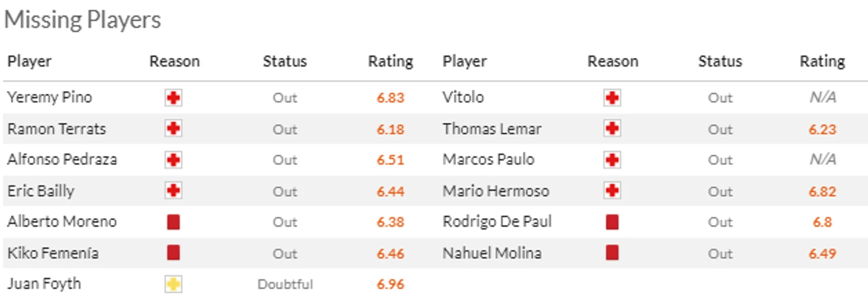Viewport: 868px width, 304px height.
Task: Select Marcos Paulo's player name
Action: pyautogui.click(x=489, y=159)
